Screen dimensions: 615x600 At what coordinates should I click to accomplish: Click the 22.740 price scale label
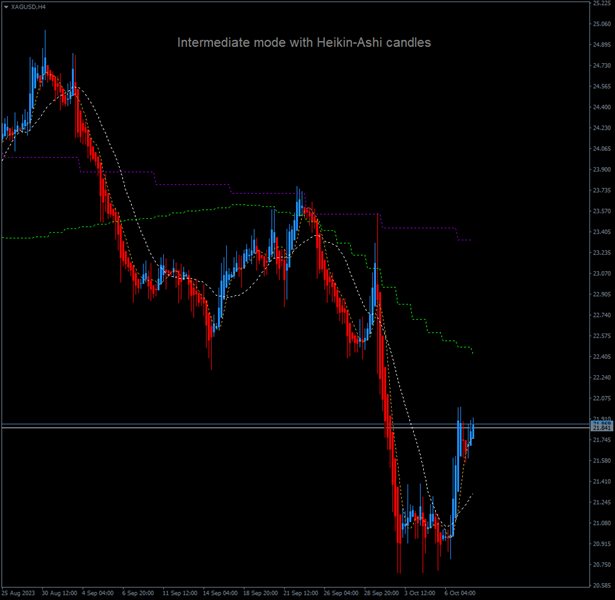(x=602, y=315)
